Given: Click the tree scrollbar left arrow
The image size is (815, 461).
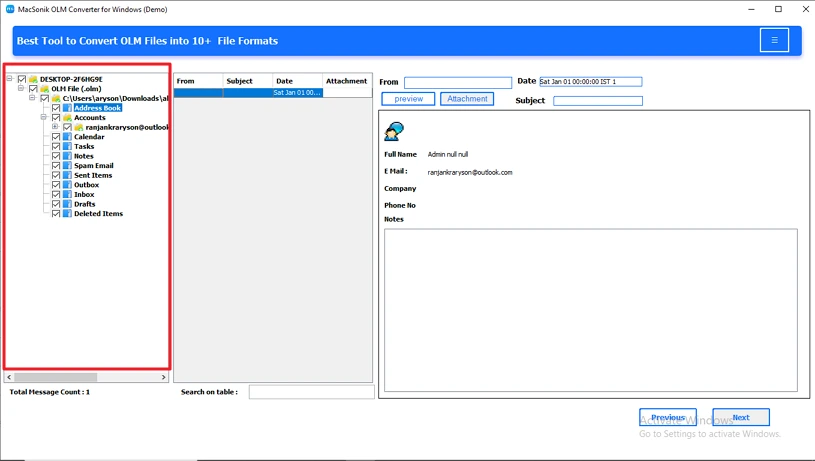Looking at the screenshot, I should pos(9,377).
